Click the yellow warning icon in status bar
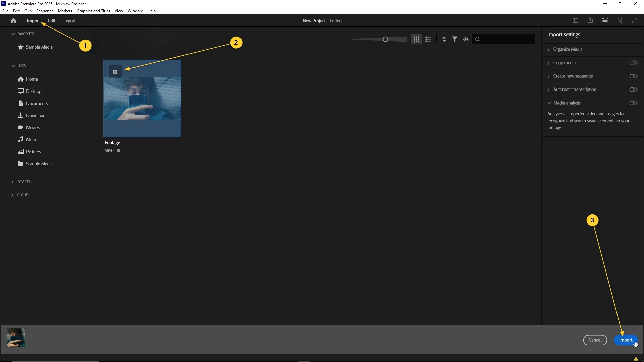The height and width of the screenshot is (362, 644). tap(636, 359)
